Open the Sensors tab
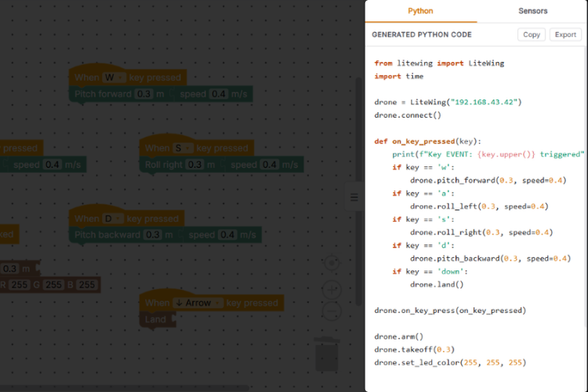This screenshot has height=392, width=588. coord(532,11)
